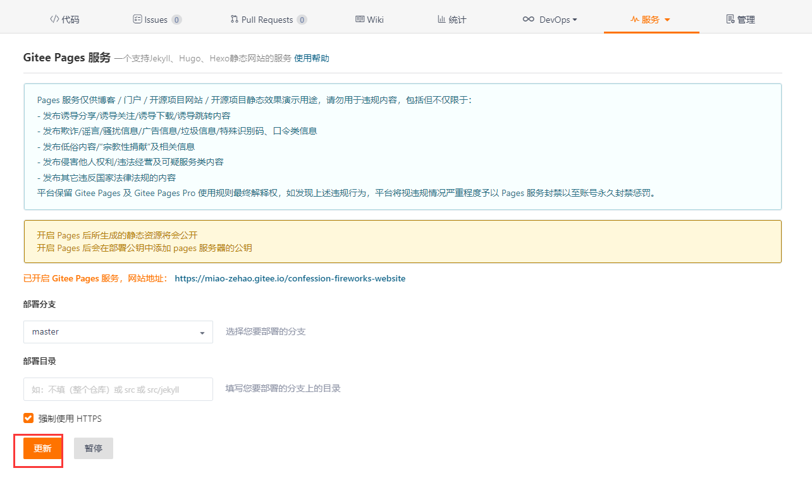Open the 使用帮助 help link
Screen dimensions: 812x504
click(x=312, y=58)
